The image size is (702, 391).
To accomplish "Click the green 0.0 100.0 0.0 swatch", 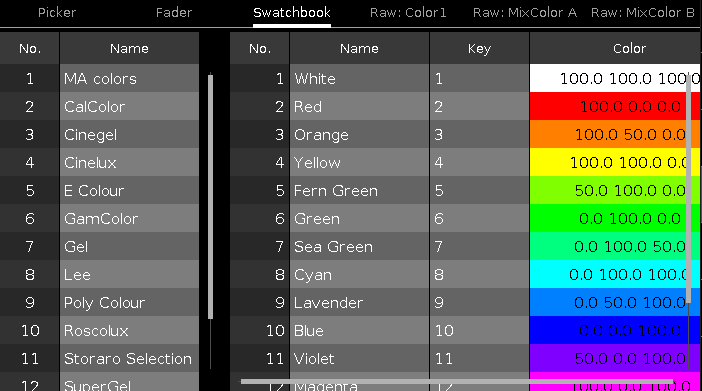I will click(x=615, y=219).
